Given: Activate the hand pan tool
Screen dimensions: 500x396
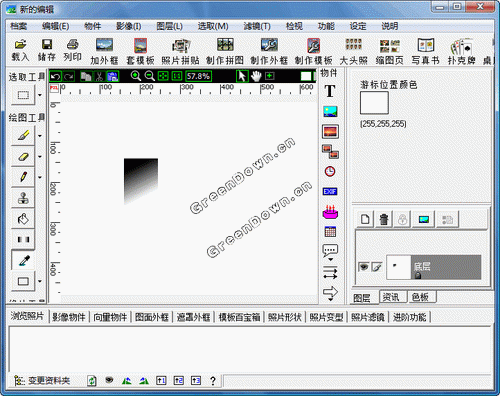Looking at the screenshot, I should 256,76.
